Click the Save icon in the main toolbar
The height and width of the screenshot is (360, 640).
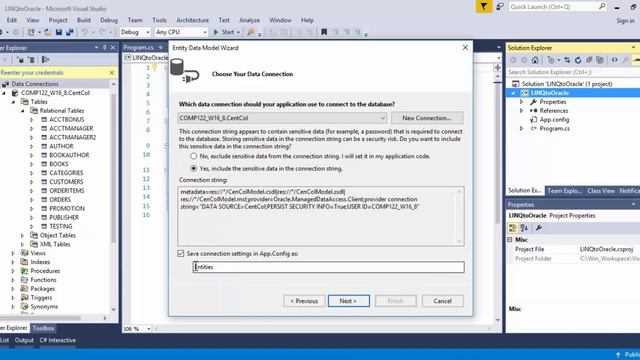coord(59,32)
